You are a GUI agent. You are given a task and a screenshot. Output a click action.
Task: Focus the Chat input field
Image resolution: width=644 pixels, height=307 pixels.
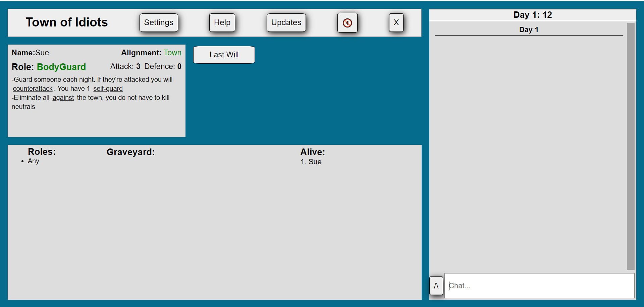tap(539, 286)
